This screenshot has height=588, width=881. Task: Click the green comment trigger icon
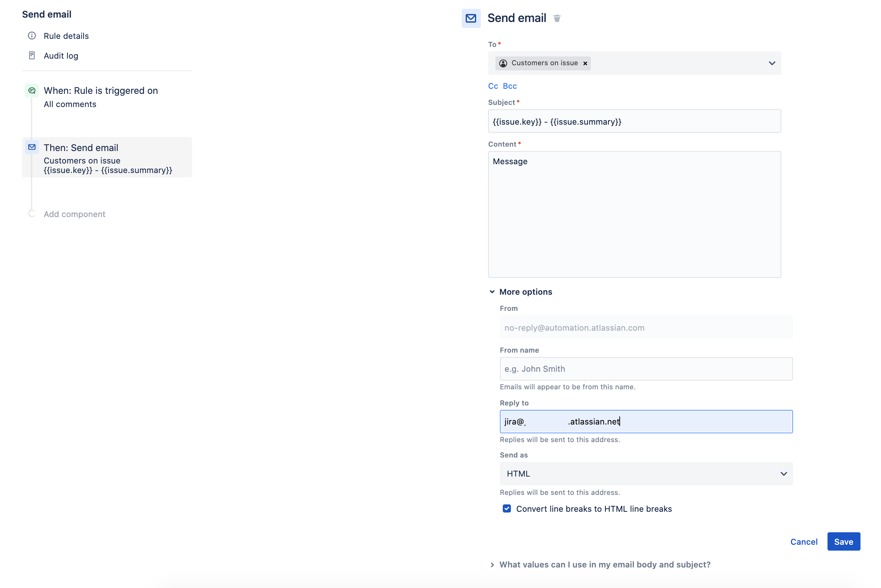(32, 91)
